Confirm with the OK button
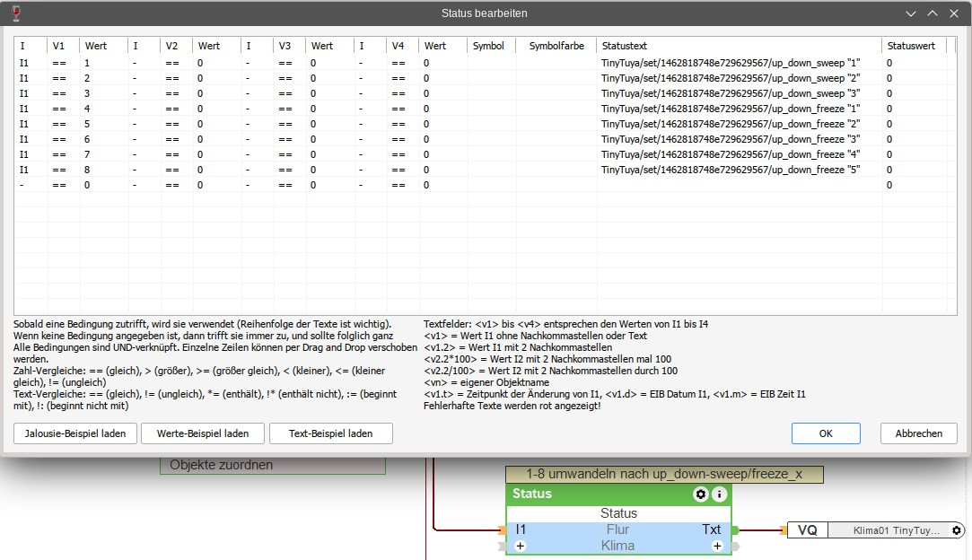Viewport: 972px width, 560px height. click(x=826, y=433)
